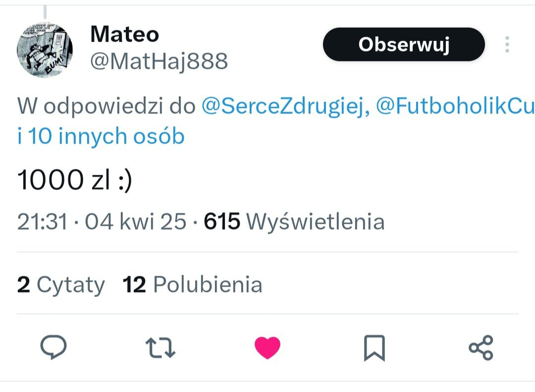Open the @SerceZdrugiej mention link
Screen dimensions: 535x392
click(286, 106)
